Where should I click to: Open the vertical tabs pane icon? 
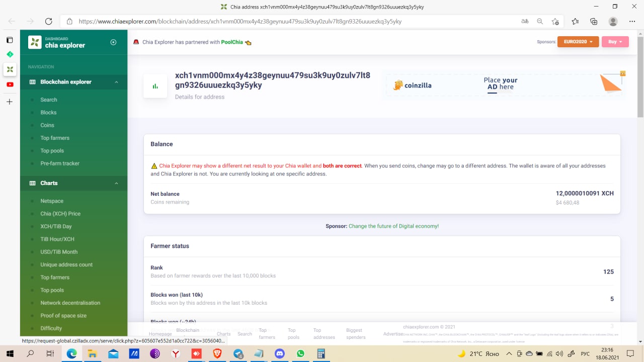pos(10,40)
